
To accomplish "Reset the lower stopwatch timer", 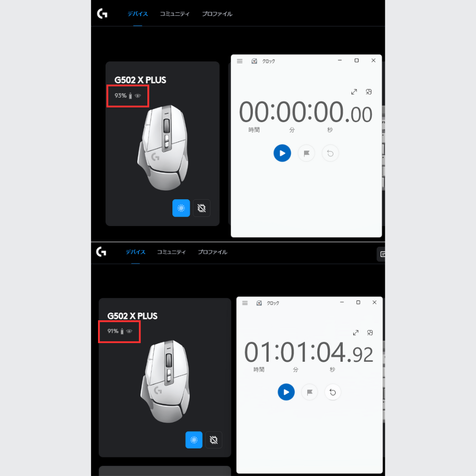I will [x=333, y=392].
